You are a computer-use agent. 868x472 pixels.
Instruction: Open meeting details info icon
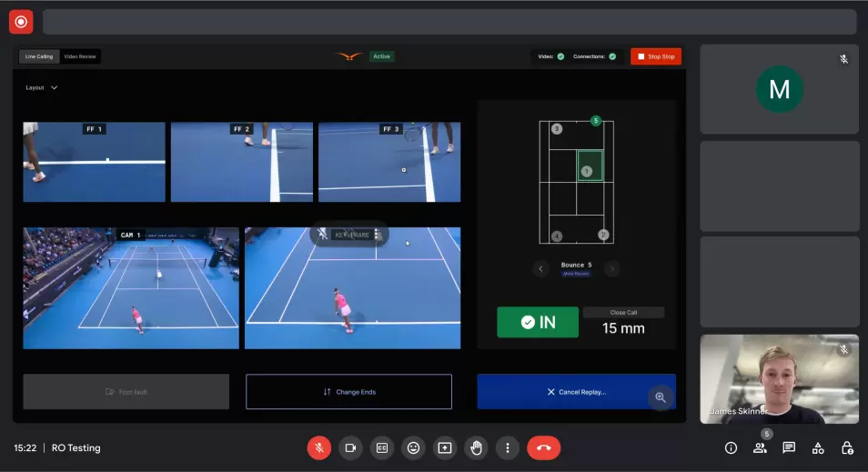(731, 448)
